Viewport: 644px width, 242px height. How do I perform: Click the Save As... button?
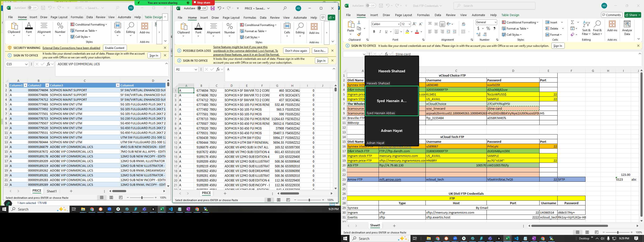coord(319,51)
